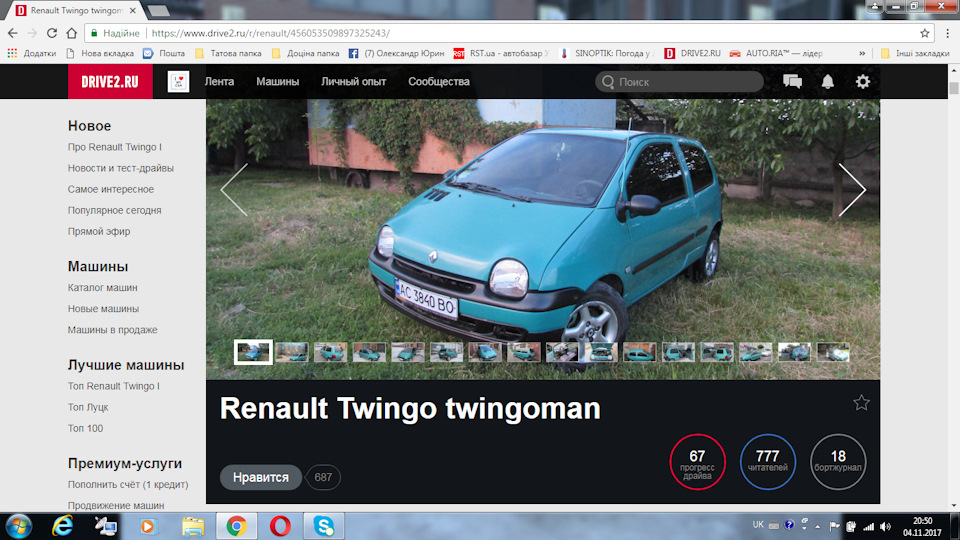Open the Додатки apps shortcut

(x=32, y=53)
